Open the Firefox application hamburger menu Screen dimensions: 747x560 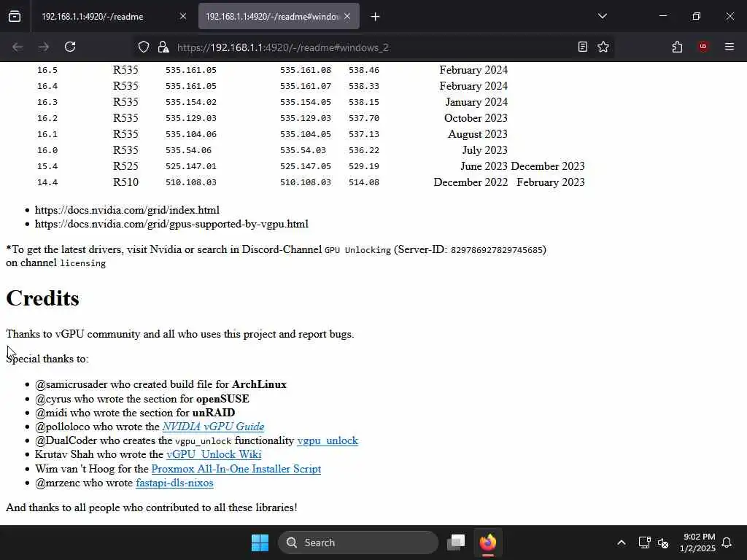[x=729, y=47]
